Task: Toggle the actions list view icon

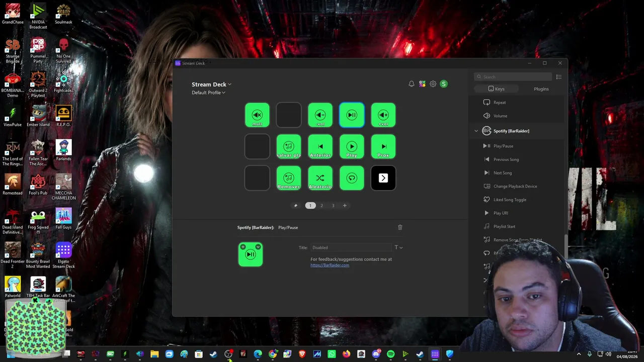Action: tap(558, 77)
